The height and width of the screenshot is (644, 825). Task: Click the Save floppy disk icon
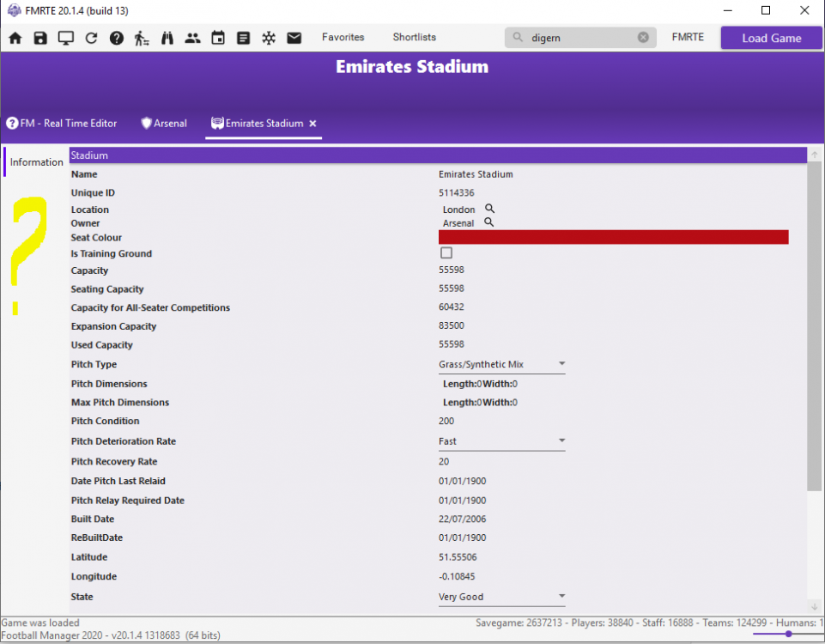tap(40, 38)
